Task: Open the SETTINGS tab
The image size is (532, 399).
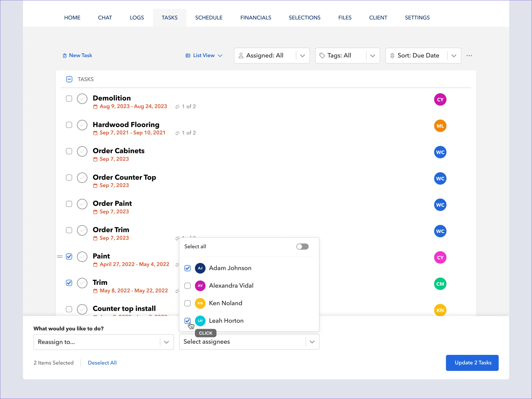Action: click(417, 18)
